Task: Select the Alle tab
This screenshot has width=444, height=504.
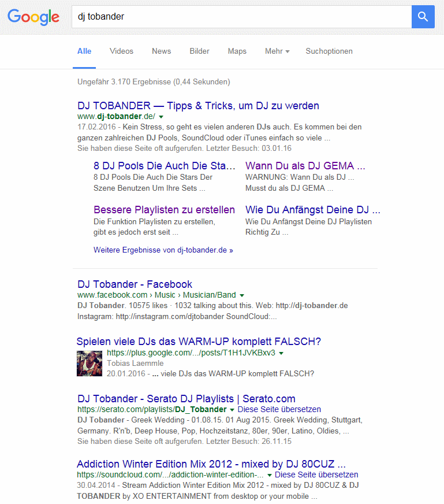Action: click(x=84, y=51)
